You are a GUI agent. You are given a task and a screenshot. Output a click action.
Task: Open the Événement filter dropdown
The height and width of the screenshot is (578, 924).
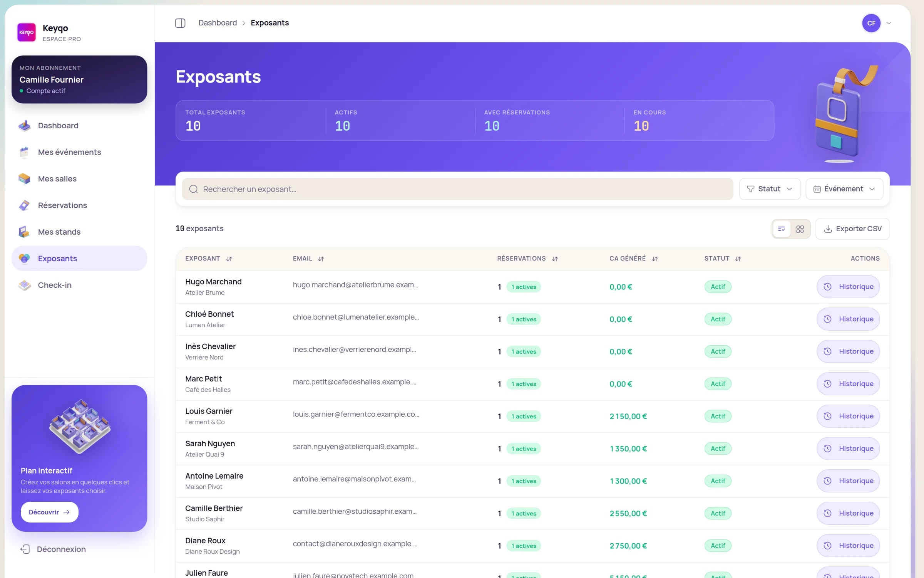[x=844, y=189]
